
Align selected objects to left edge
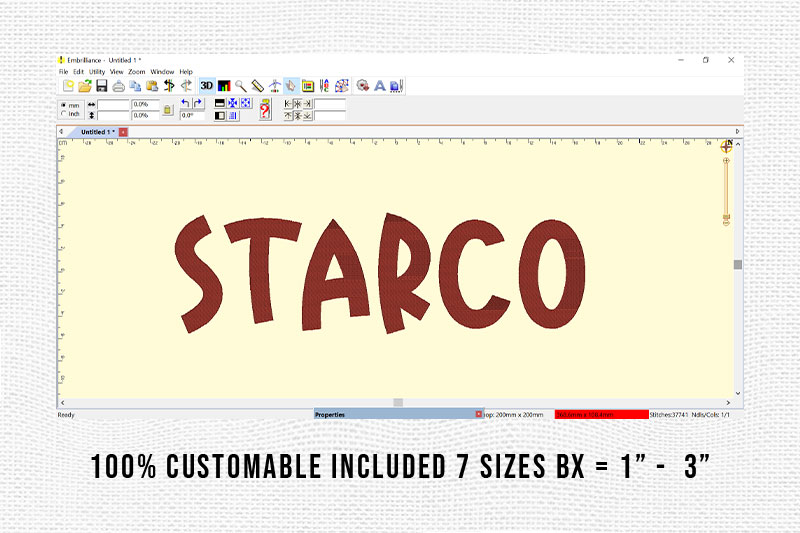point(288,104)
